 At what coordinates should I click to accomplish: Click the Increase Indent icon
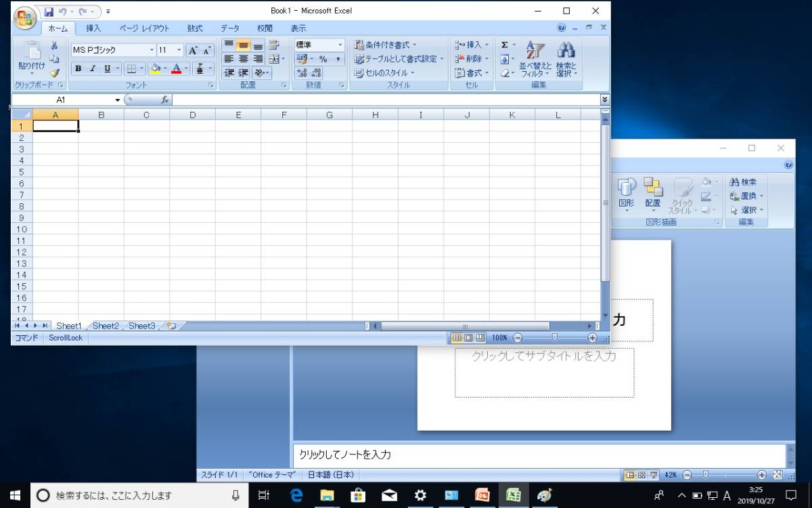[x=244, y=72]
